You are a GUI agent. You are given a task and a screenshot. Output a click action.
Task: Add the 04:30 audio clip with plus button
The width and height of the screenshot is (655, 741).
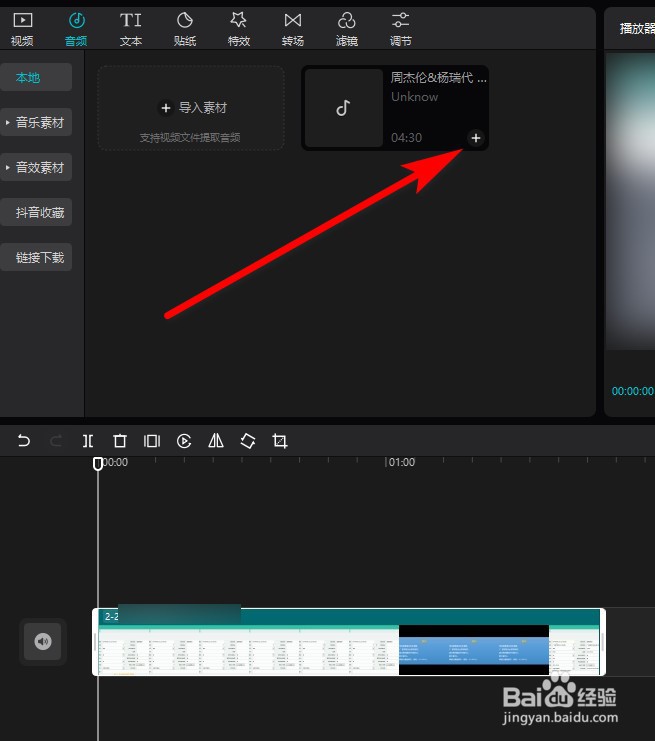tap(476, 138)
